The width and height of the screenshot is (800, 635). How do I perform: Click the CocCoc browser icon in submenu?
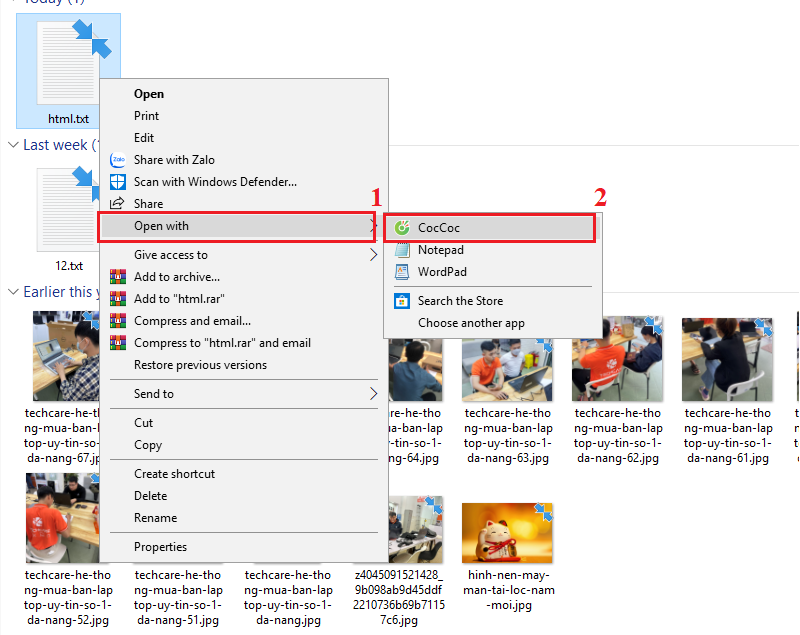(402, 228)
